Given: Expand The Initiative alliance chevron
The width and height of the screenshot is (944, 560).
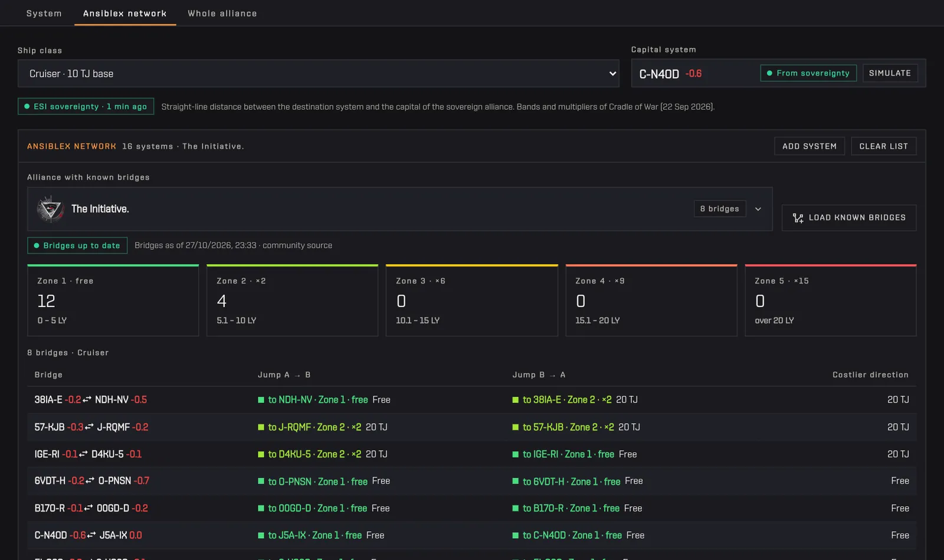Looking at the screenshot, I should pyautogui.click(x=758, y=209).
